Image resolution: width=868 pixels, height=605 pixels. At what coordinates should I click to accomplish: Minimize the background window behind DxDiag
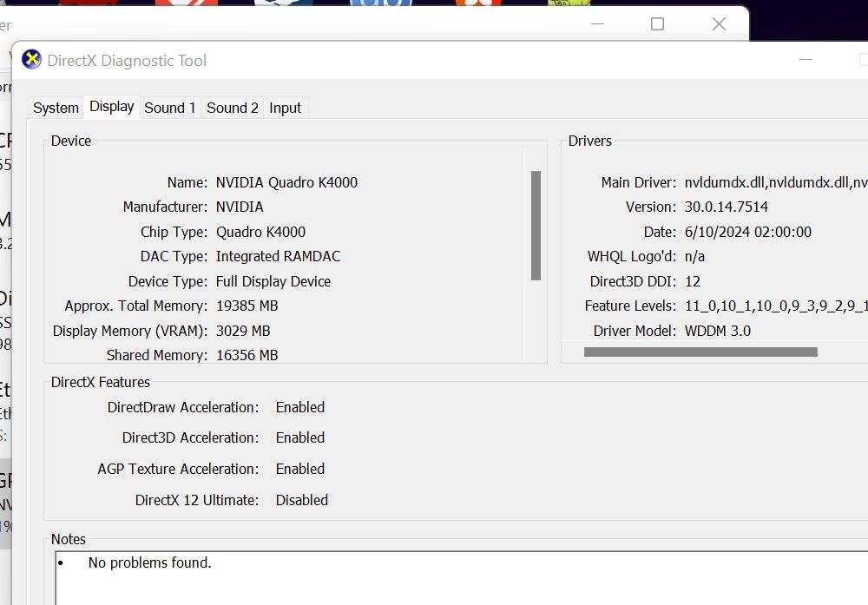coord(597,23)
